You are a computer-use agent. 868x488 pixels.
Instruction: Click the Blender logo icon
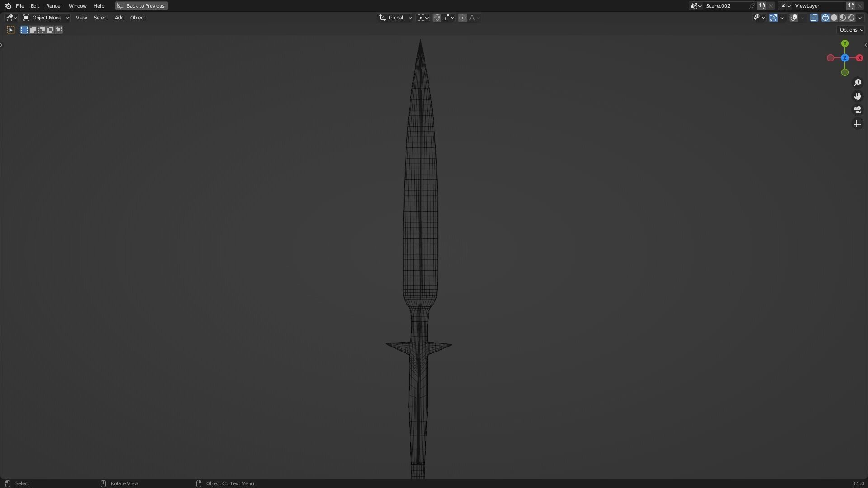pyautogui.click(x=8, y=6)
